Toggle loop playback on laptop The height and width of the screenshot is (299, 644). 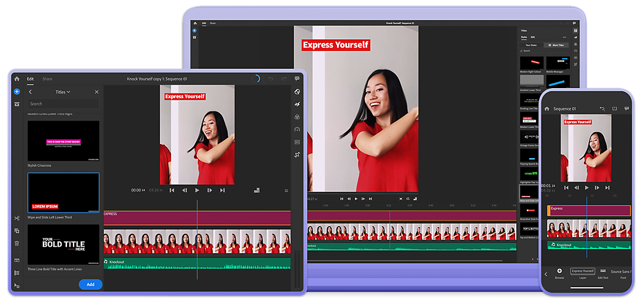(x=408, y=199)
